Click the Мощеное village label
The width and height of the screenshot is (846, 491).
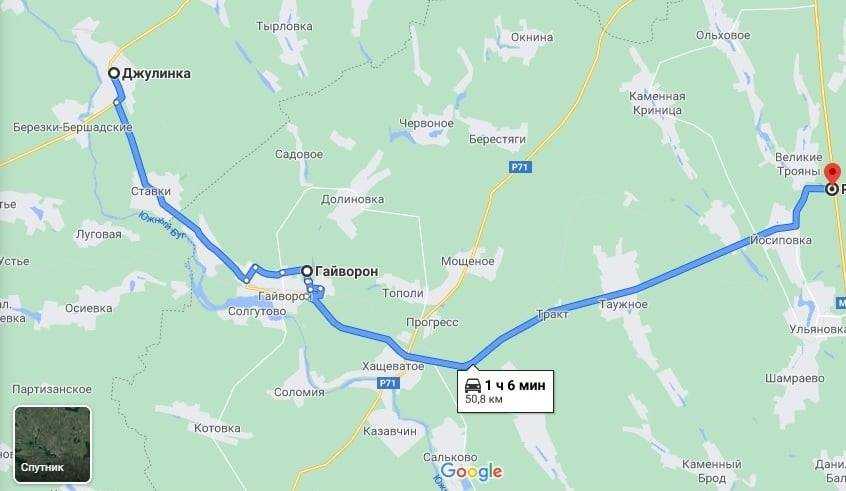pos(467,261)
